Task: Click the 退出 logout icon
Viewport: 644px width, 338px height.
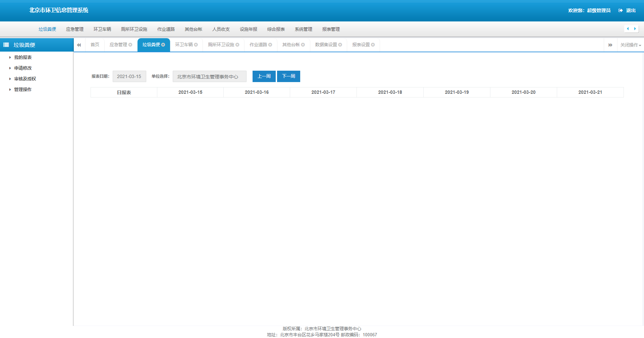Action: click(621, 10)
